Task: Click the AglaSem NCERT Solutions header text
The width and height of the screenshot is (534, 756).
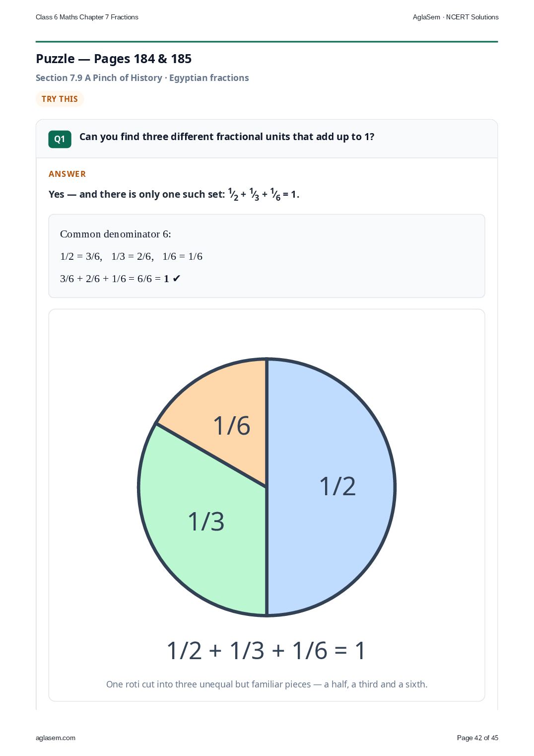Action: (456, 17)
